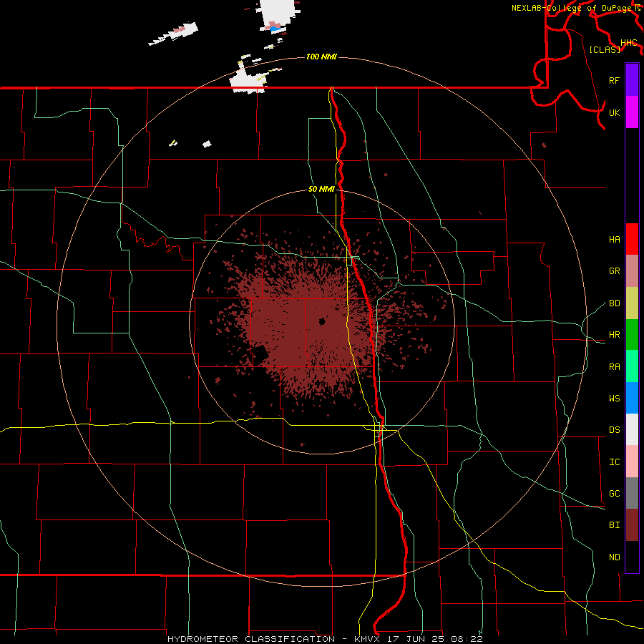This screenshot has height=644, width=644.
Task: Click the 'HHC' product code text
Action: (x=629, y=43)
